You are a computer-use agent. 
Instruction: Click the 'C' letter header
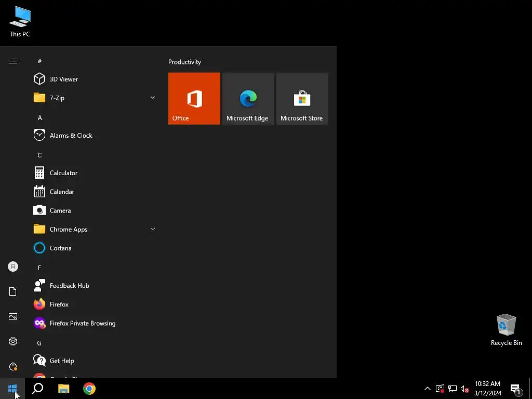39,155
